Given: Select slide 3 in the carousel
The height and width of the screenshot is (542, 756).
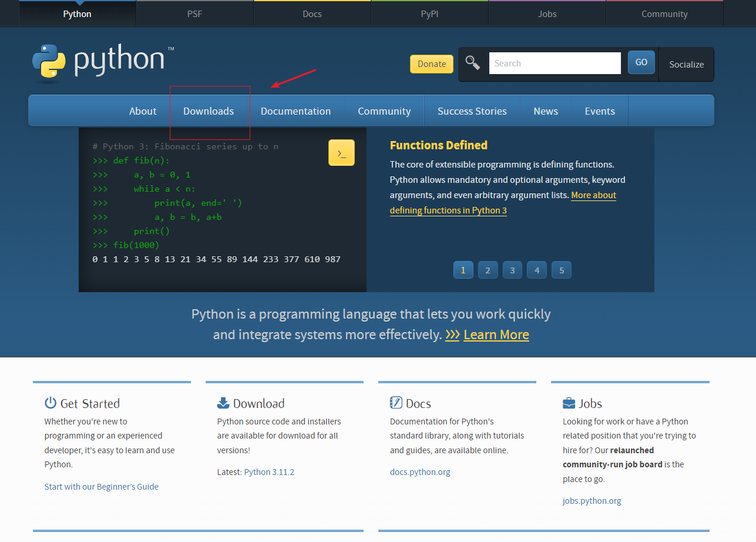Looking at the screenshot, I should click(512, 270).
